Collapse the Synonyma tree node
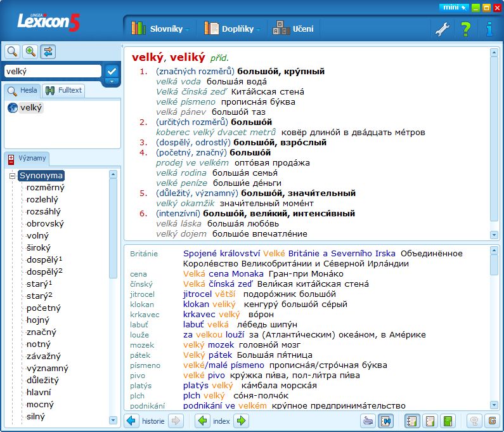 pyautogui.click(x=12, y=176)
